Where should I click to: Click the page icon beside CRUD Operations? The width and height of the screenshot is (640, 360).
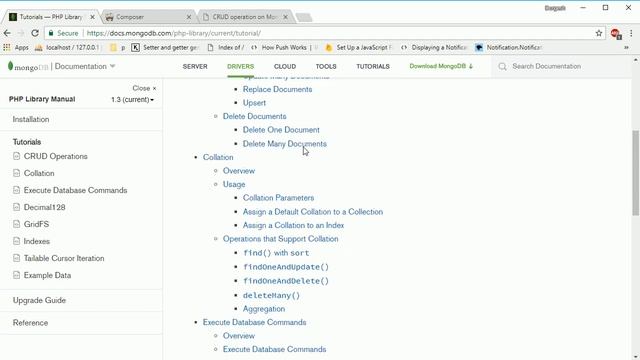coord(16,156)
